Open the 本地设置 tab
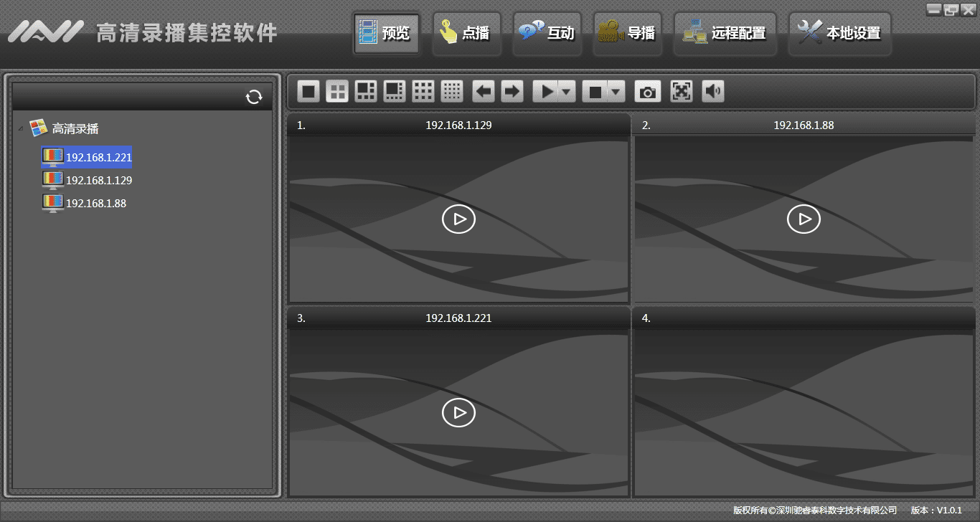Image resolution: width=980 pixels, height=522 pixels. [839, 33]
